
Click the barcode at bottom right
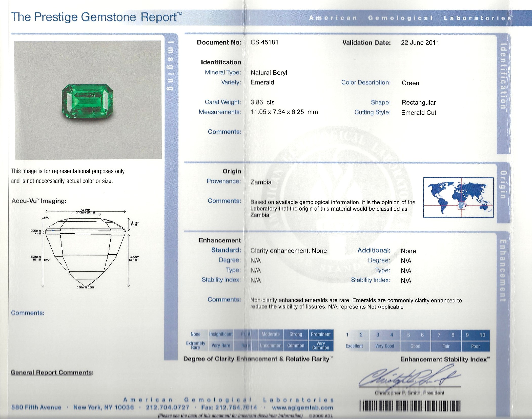pyautogui.click(x=410, y=406)
